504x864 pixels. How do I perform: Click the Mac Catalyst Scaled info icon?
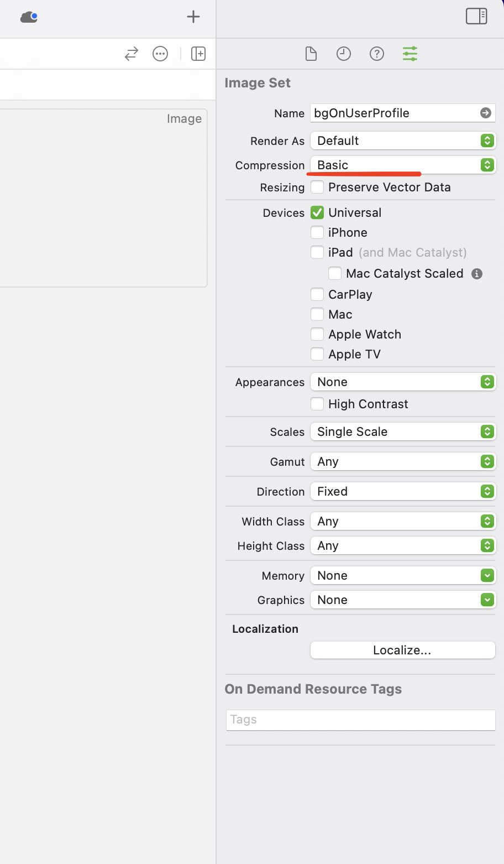pos(477,273)
